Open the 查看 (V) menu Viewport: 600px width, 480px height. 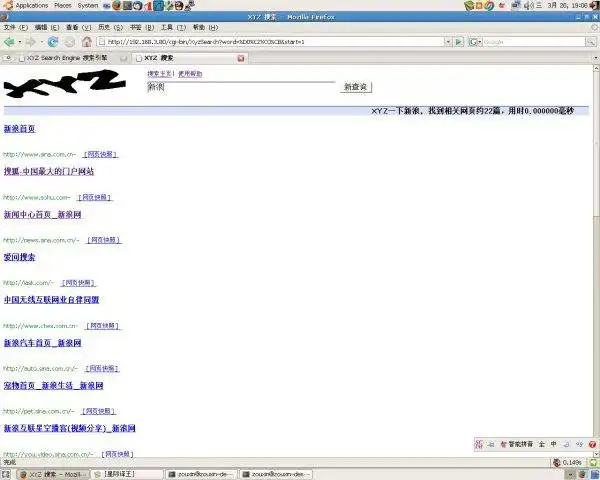[78, 28]
